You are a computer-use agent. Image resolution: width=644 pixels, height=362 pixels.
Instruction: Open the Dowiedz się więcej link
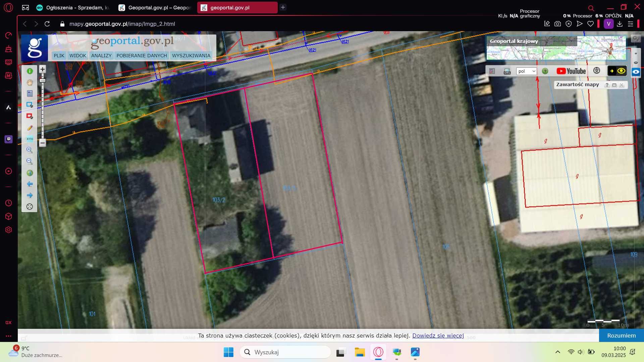438,336
